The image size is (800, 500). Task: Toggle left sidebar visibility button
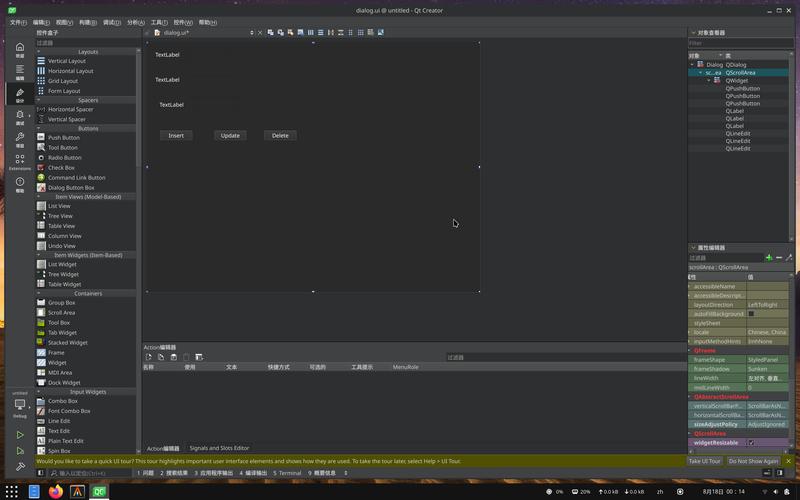pyautogui.click(x=41, y=473)
